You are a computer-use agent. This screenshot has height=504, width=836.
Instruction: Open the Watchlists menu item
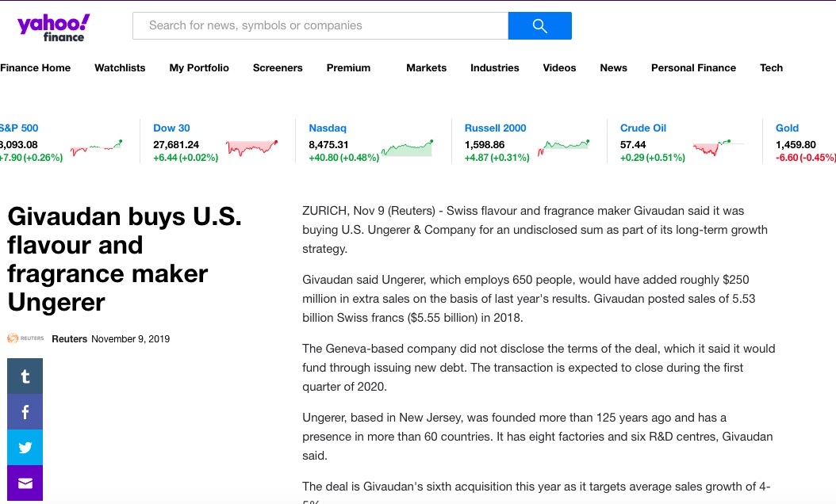[x=120, y=68]
